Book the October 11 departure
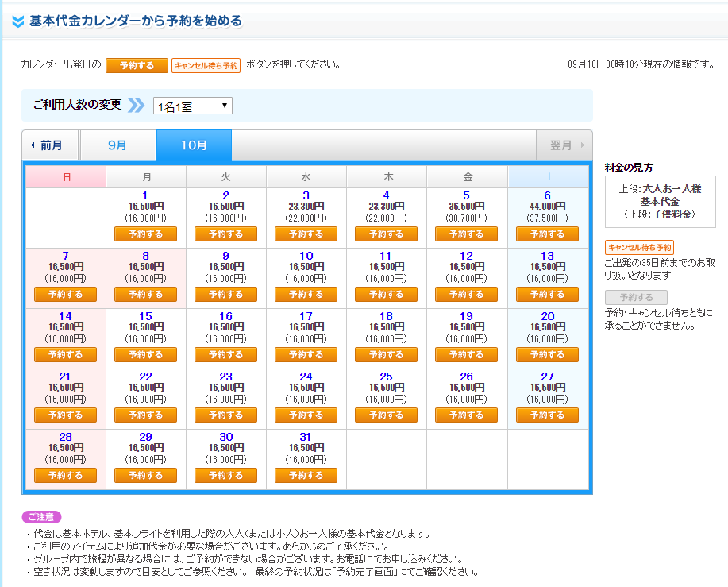The height and width of the screenshot is (587, 728). (x=387, y=295)
